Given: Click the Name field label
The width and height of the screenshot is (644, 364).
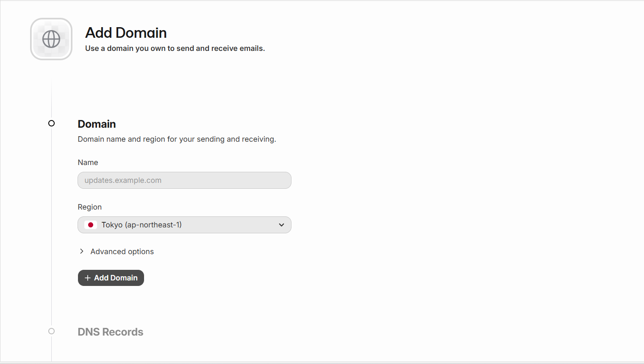Looking at the screenshot, I should [88, 162].
